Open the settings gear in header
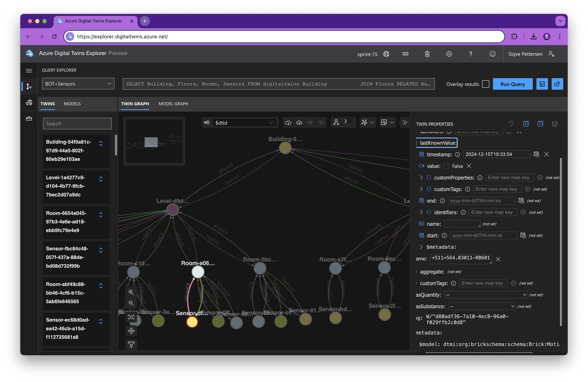588x382 pixels. point(449,54)
